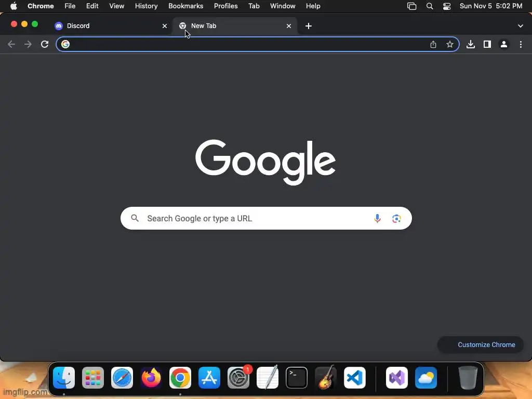Click the date and time display
The width and height of the screenshot is (532, 399).
490,6
